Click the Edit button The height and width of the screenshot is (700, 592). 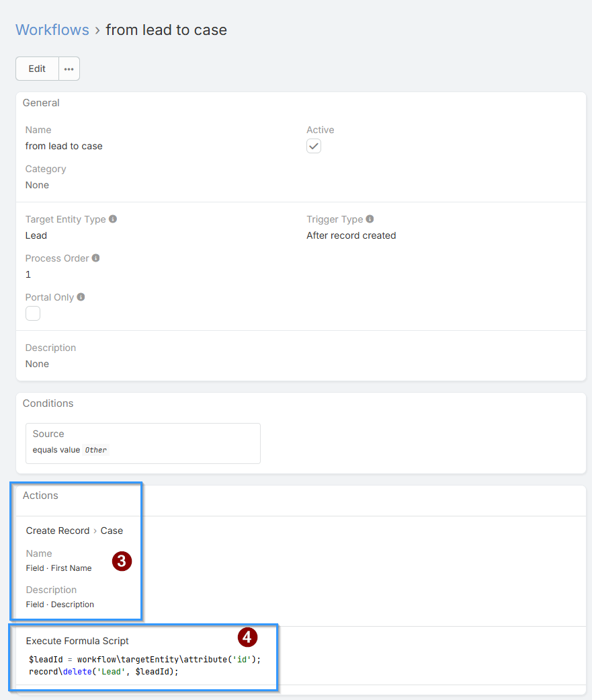coord(37,69)
